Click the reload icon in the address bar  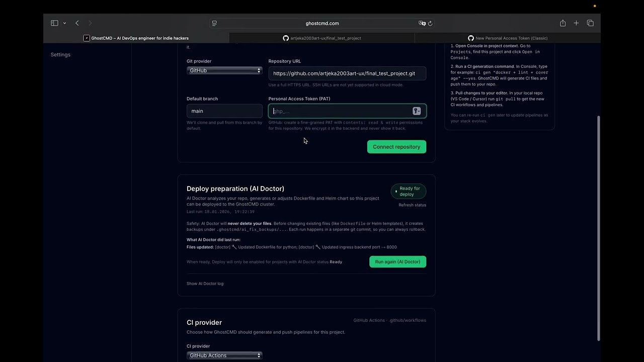click(431, 23)
